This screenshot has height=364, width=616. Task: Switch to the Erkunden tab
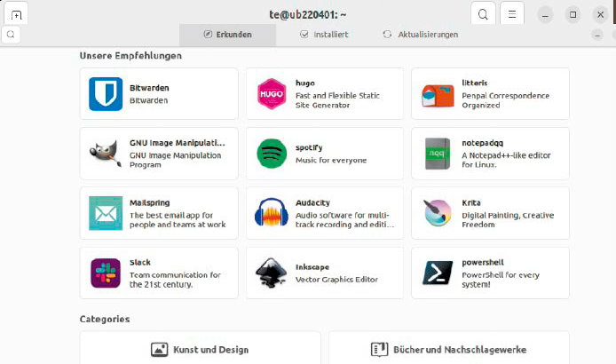tap(228, 35)
